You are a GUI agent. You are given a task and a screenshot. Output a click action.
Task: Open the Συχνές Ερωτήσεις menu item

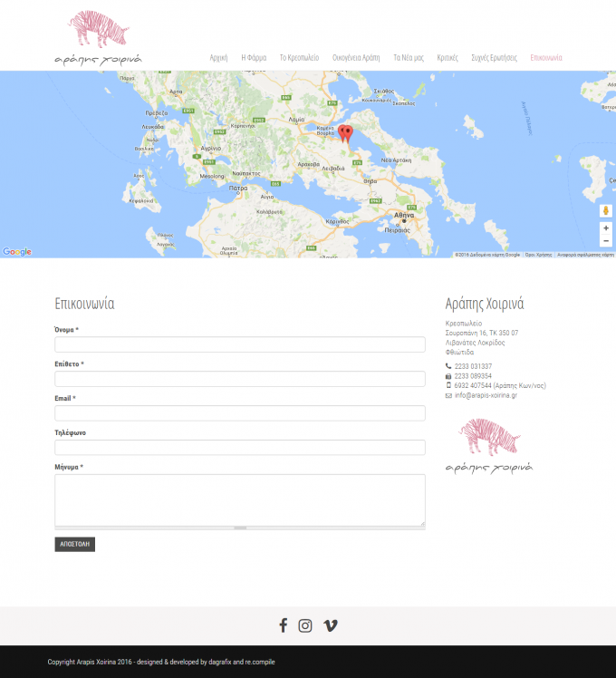click(494, 57)
